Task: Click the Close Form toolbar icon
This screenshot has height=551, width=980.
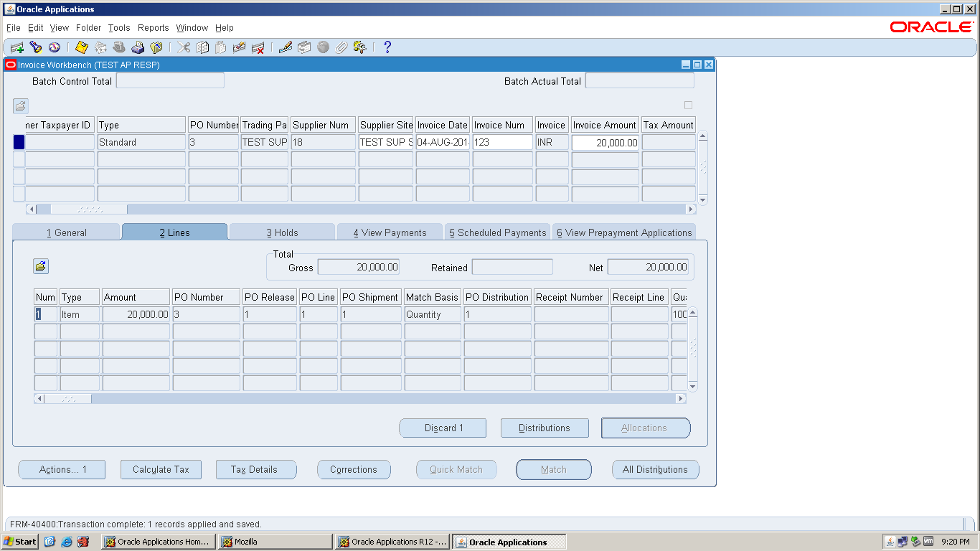Action: pos(156,47)
